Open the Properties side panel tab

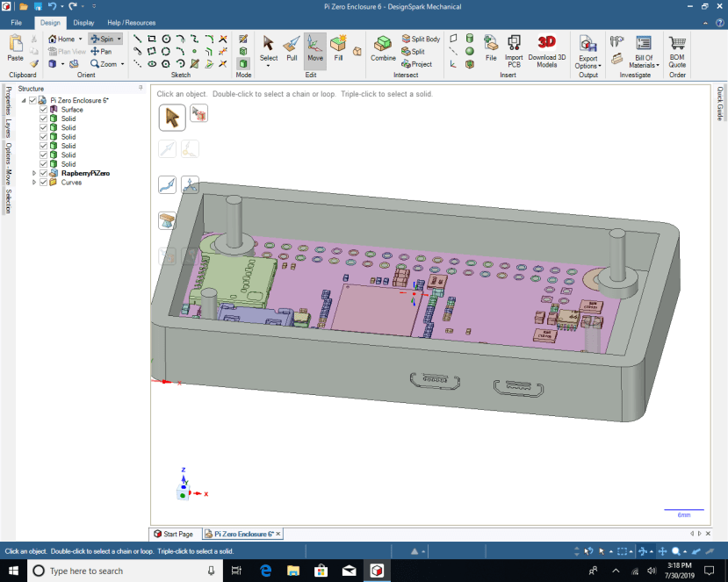pos(8,101)
